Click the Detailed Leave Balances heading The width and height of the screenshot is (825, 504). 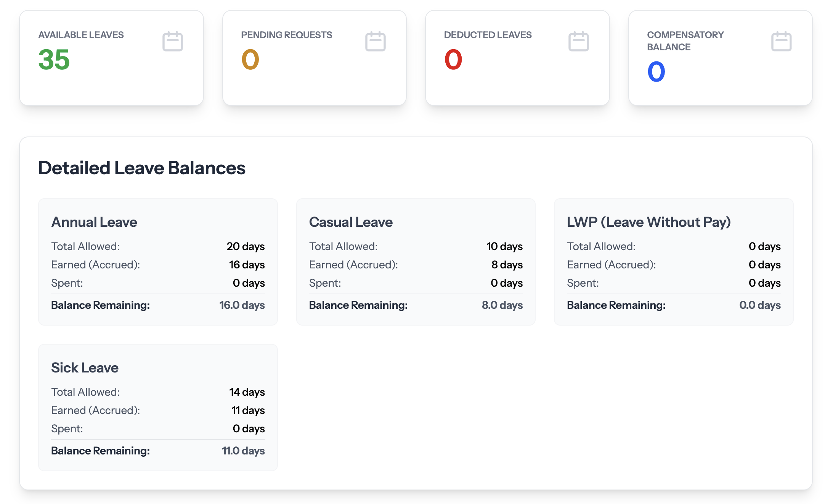(142, 168)
